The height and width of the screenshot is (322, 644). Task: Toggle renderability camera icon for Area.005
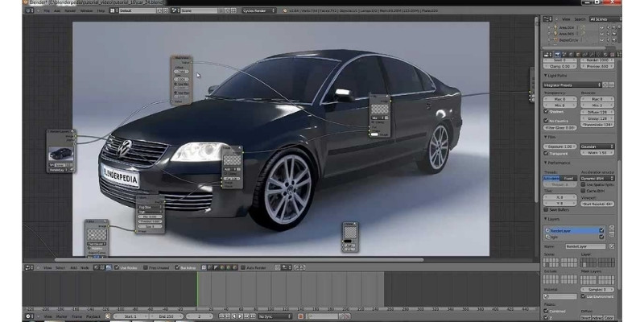614,34
